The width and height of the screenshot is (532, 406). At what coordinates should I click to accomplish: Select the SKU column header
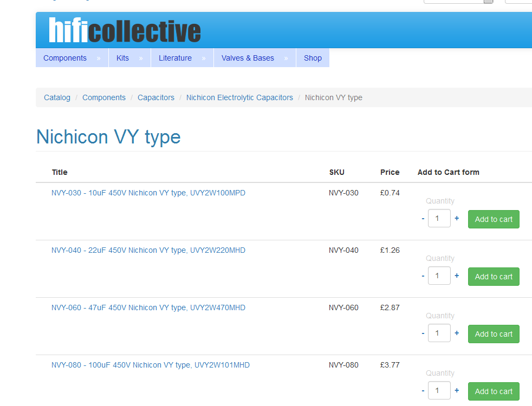(x=336, y=172)
